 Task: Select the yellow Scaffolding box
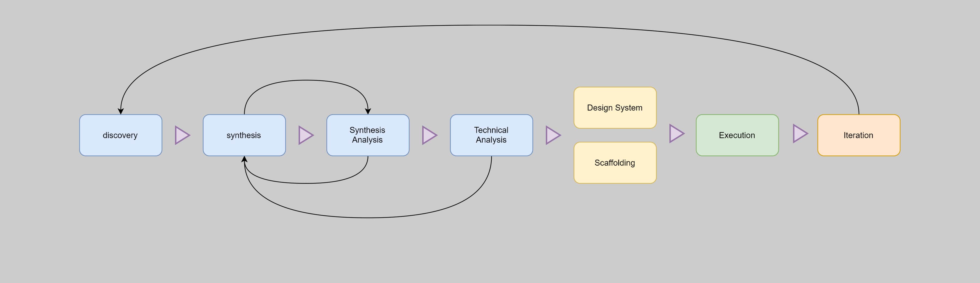[615, 163]
